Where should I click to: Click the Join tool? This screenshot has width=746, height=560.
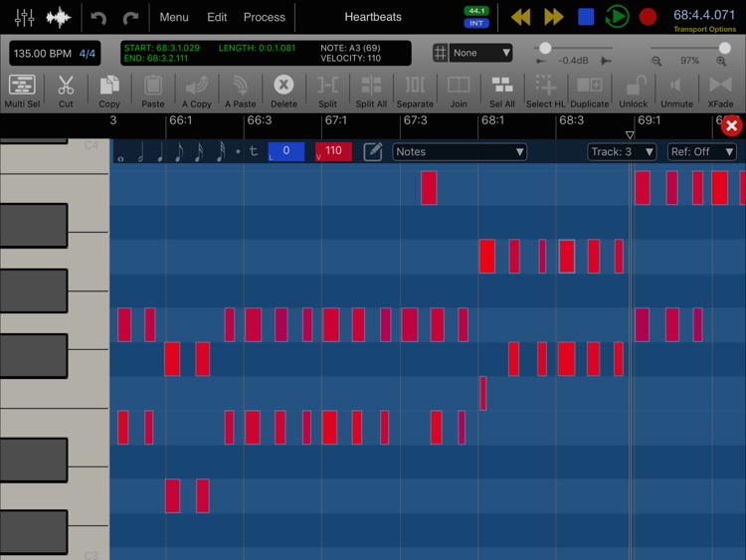point(459,92)
